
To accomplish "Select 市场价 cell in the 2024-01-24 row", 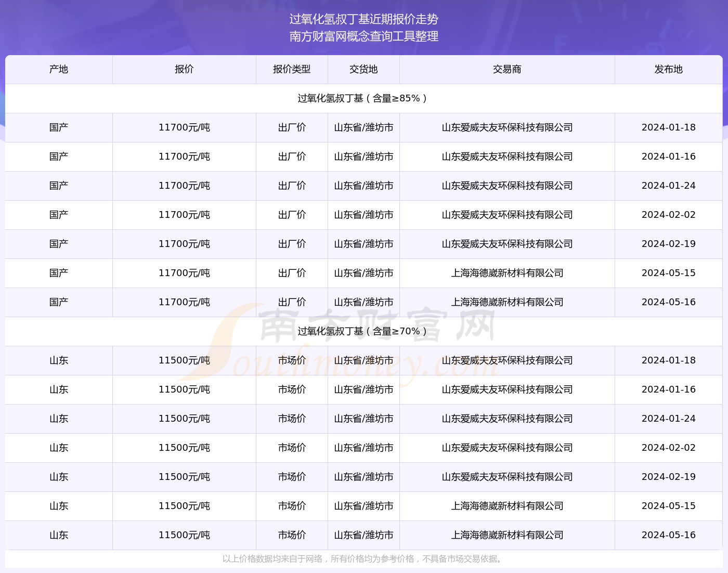I will 292,419.
